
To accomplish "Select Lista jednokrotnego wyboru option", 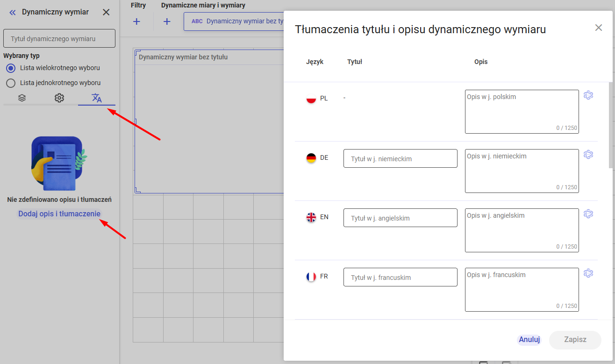I will pyautogui.click(x=11, y=83).
